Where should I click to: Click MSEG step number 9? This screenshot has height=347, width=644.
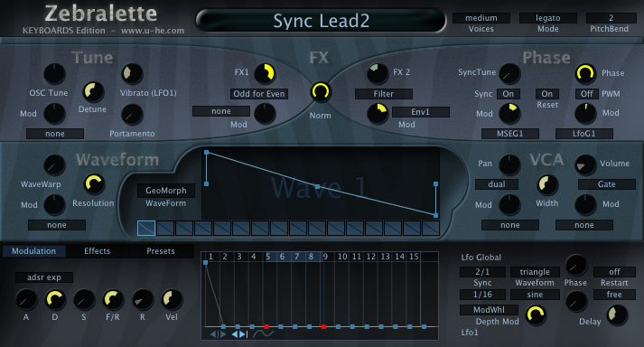325,257
